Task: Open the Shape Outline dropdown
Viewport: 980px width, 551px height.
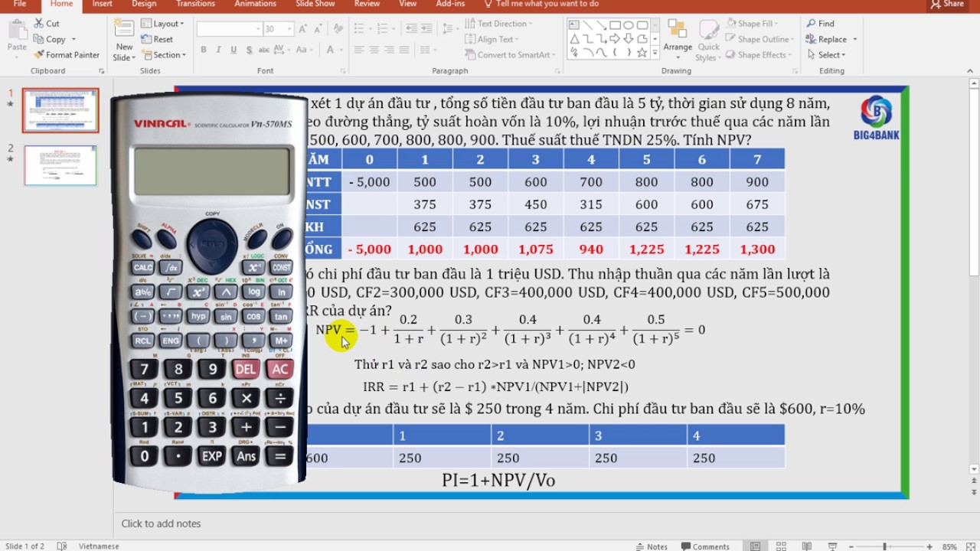Action: click(x=758, y=39)
